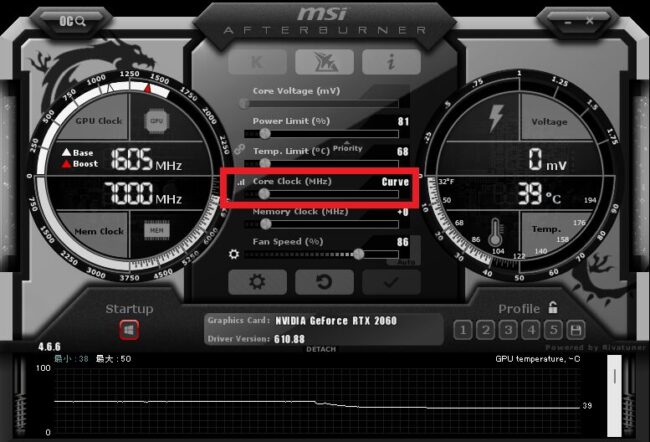
Task: Toggle link icon between power and temp limit
Action: (239, 149)
